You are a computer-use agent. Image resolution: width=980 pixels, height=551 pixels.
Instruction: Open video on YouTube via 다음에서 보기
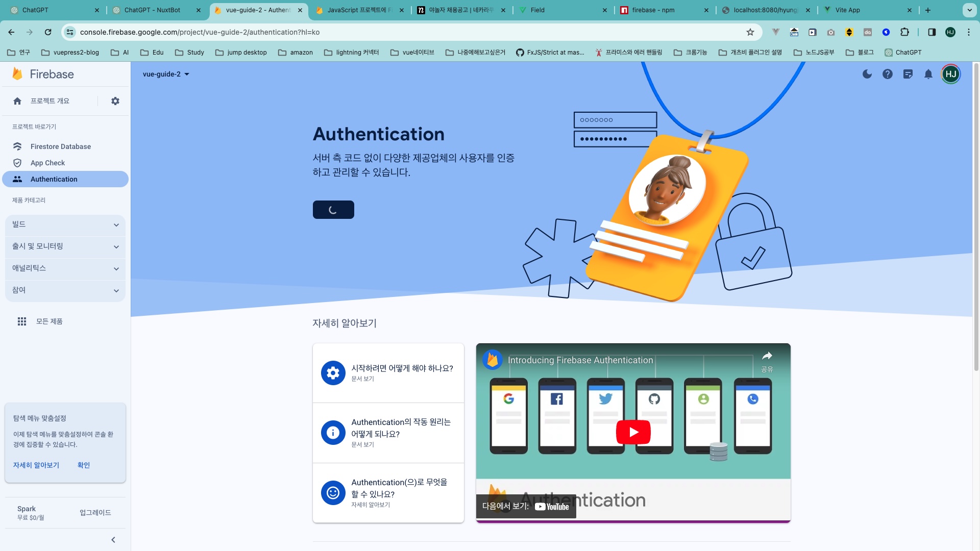click(526, 507)
